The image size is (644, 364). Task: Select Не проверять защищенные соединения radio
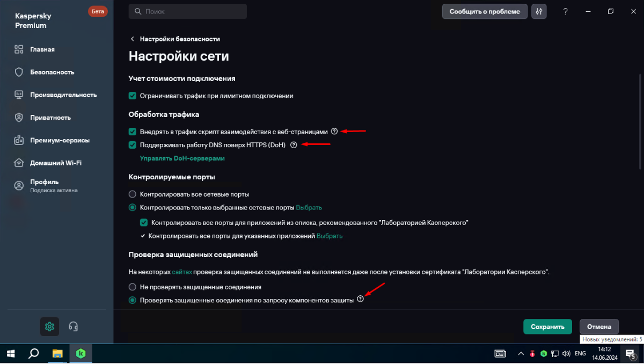133,287
